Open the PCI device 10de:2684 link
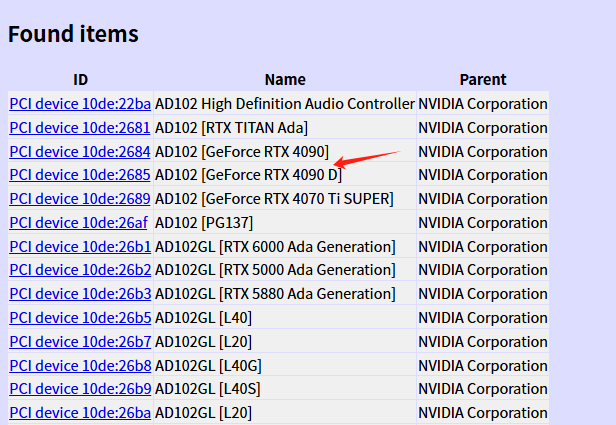616x425 pixels. (x=80, y=152)
